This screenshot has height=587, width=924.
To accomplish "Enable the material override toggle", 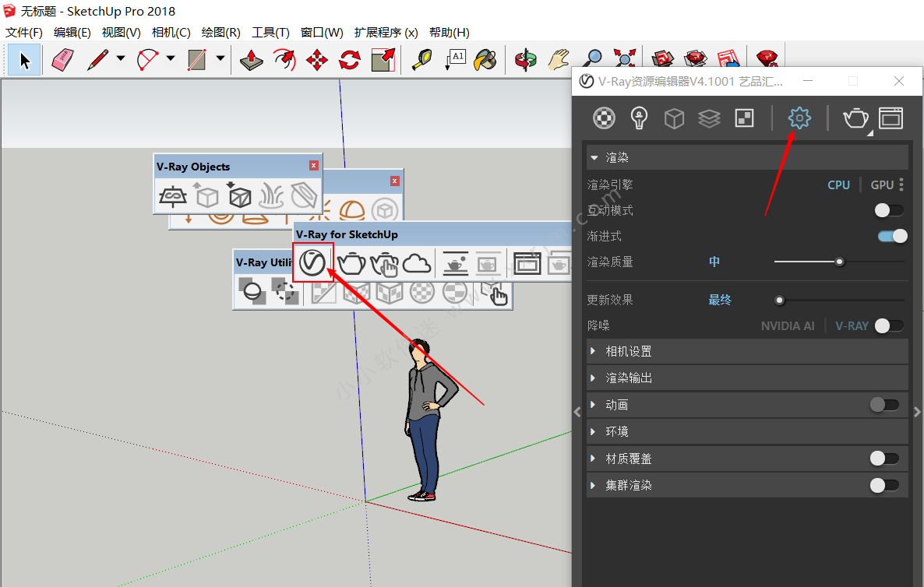I will pos(883,459).
